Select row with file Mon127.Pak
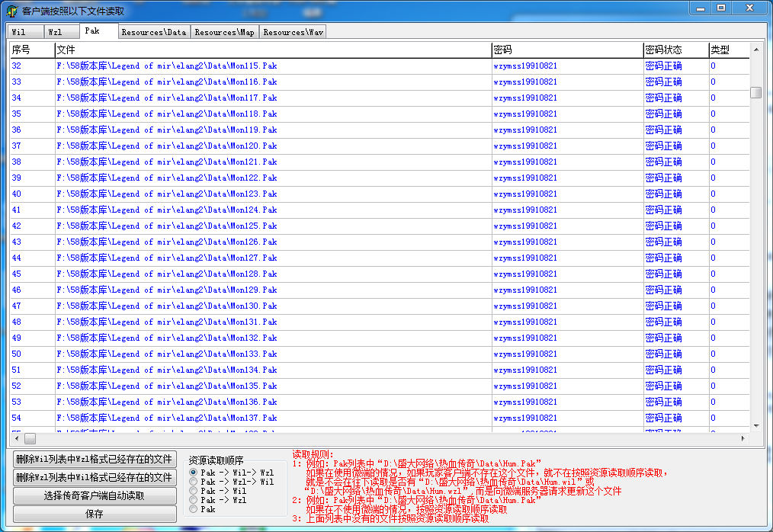Viewport: 773px width, 532px height. tap(380, 258)
